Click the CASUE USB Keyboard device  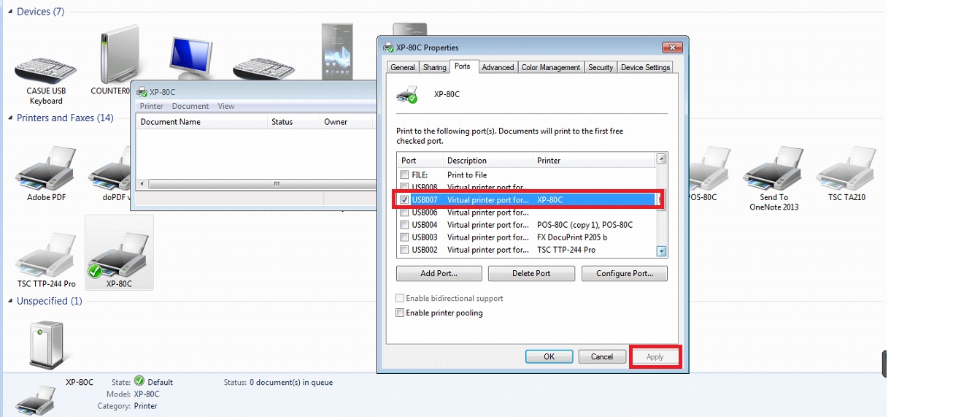46,67
